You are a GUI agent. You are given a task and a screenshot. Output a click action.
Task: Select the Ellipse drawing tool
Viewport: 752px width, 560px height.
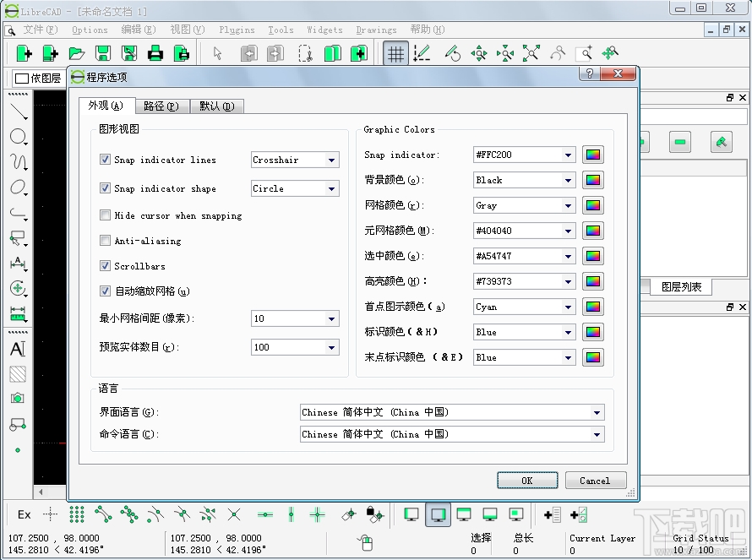click(19, 188)
